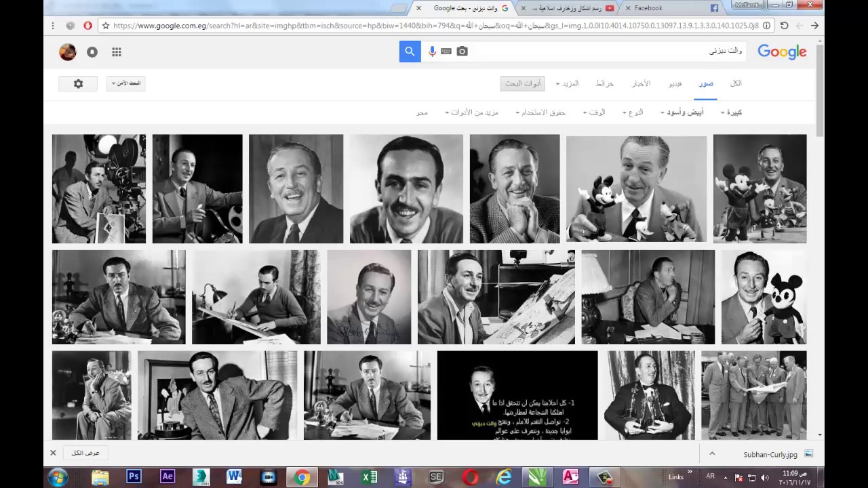Open Google notifications bell
This screenshot has width=868, height=488.
[92, 52]
